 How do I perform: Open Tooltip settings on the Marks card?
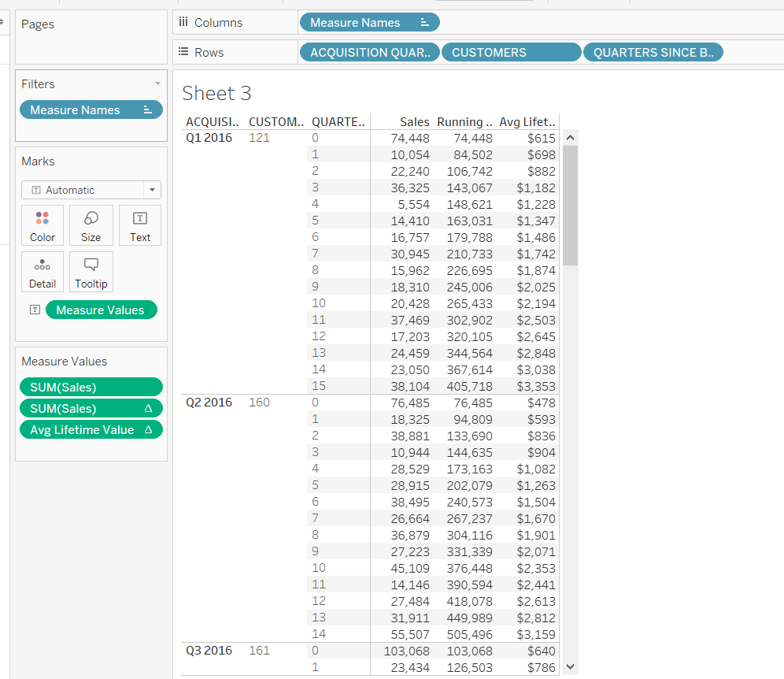[91, 272]
